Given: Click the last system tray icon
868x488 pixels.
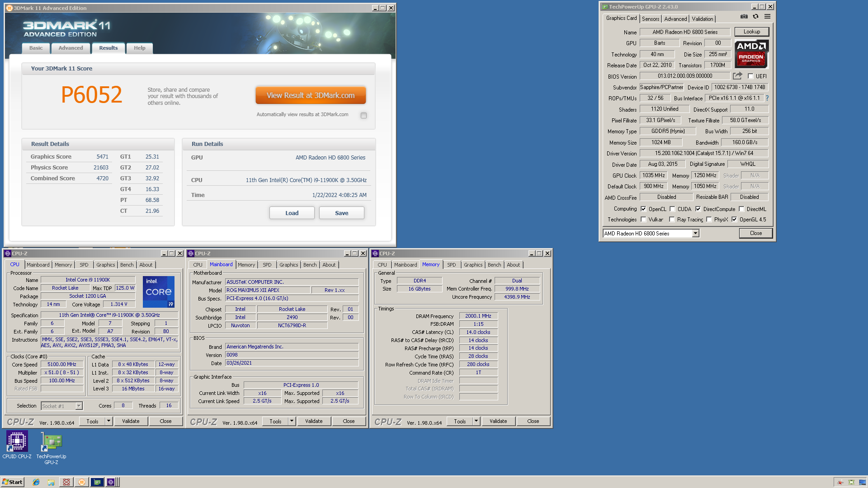Looking at the screenshot, I should tap(862, 482).
